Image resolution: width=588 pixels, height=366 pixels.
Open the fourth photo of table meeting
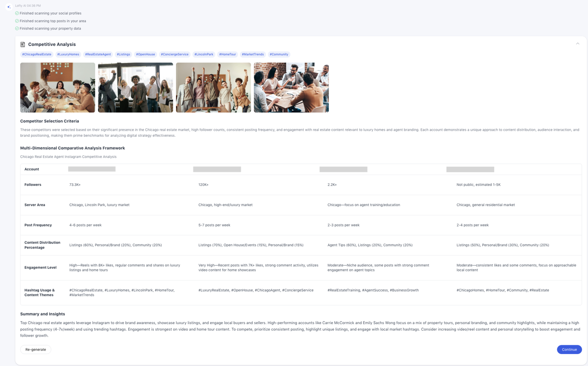tap(291, 88)
